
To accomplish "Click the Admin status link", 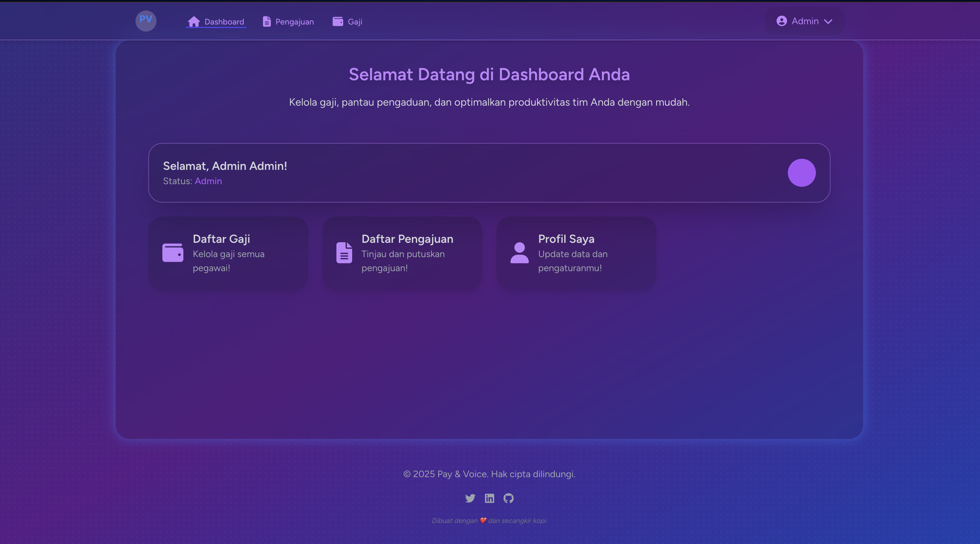I will click(208, 181).
